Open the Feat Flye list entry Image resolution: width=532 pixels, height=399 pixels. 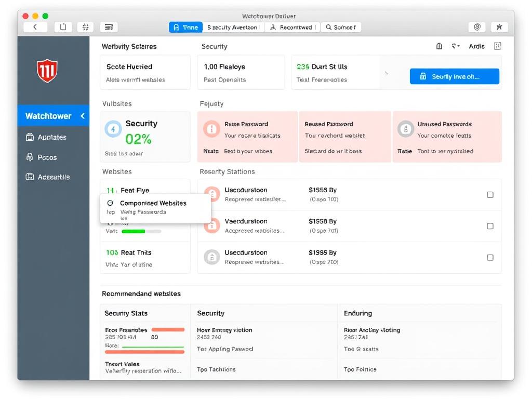click(x=135, y=190)
